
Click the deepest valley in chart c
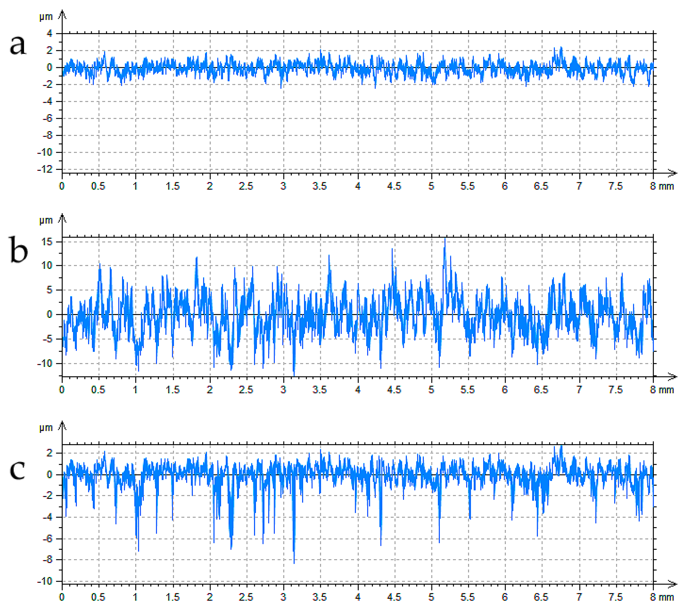point(294,562)
